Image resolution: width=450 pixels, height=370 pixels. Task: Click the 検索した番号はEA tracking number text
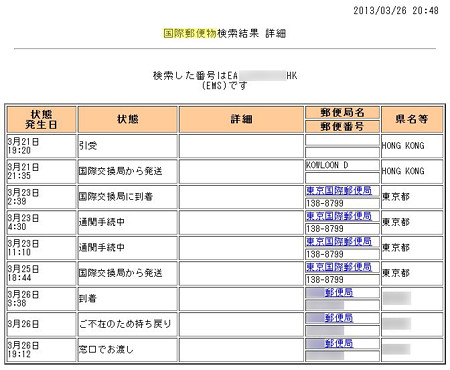pos(225,76)
